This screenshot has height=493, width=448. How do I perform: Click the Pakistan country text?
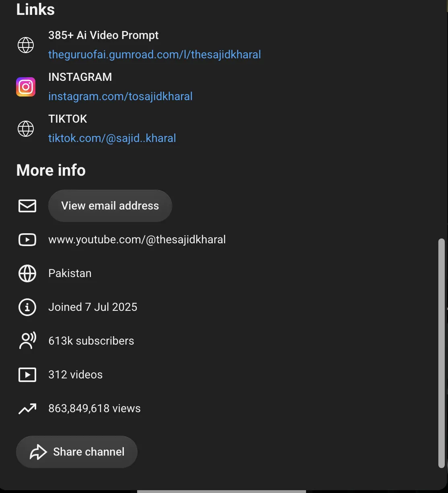coord(70,273)
